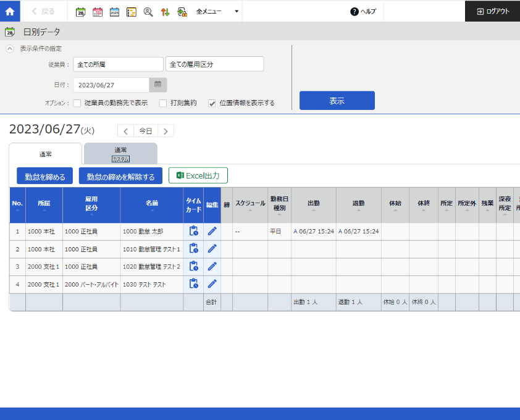
Task: Edit the row of 1020 勤怠管理 テスト2
Action: (212, 266)
